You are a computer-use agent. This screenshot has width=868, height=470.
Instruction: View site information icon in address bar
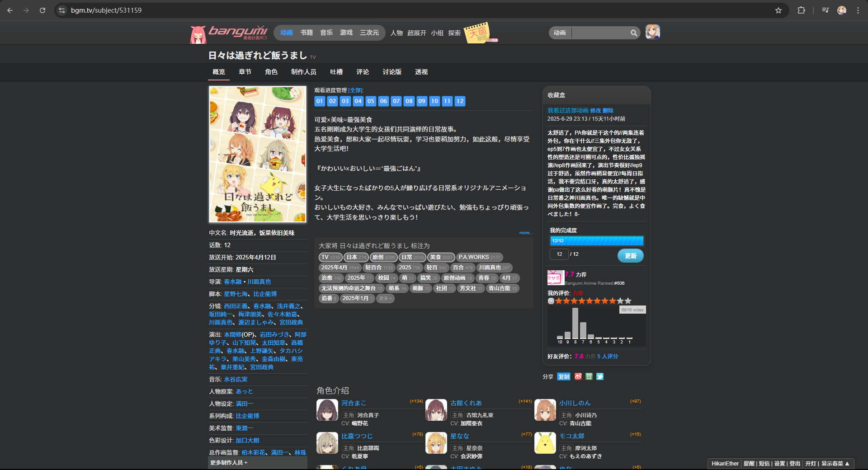(x=62, y=10)
